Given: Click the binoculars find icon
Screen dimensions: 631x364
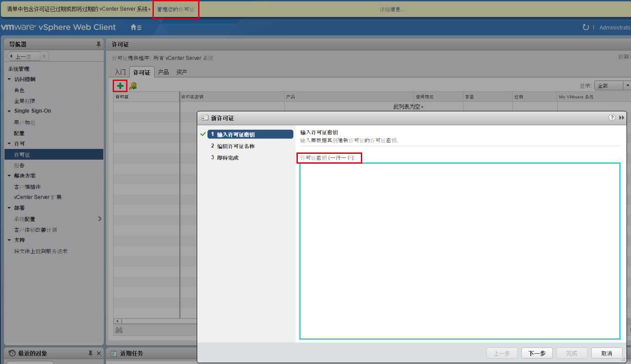Looking at the screenshot, I should [119, 330].
